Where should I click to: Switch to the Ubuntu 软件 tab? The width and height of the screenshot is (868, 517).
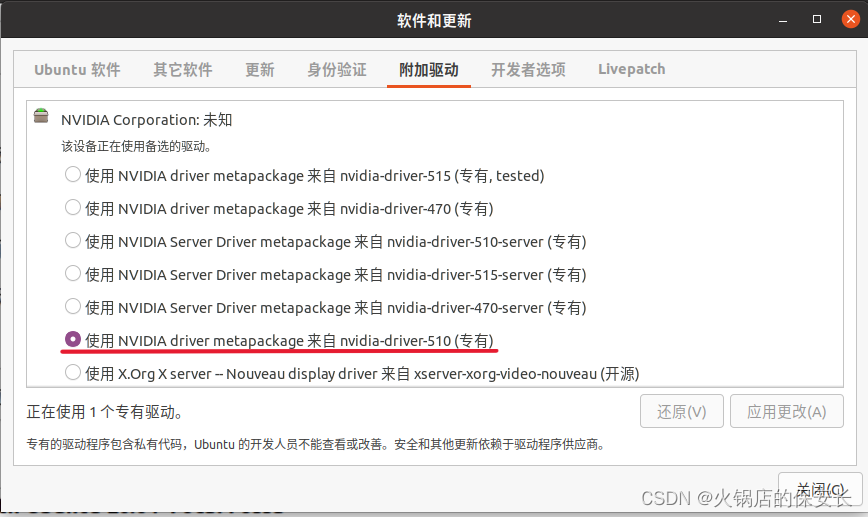[x=77, y=70]
